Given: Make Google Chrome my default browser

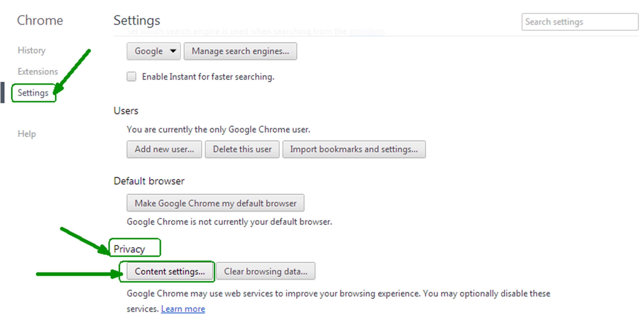Looking at the screenshot, I should click(x=215, y=203).
